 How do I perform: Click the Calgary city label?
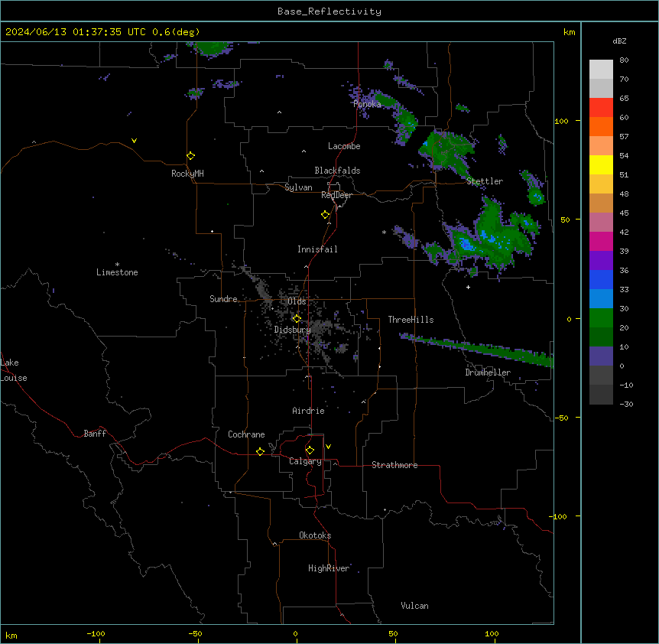[305, 461]
